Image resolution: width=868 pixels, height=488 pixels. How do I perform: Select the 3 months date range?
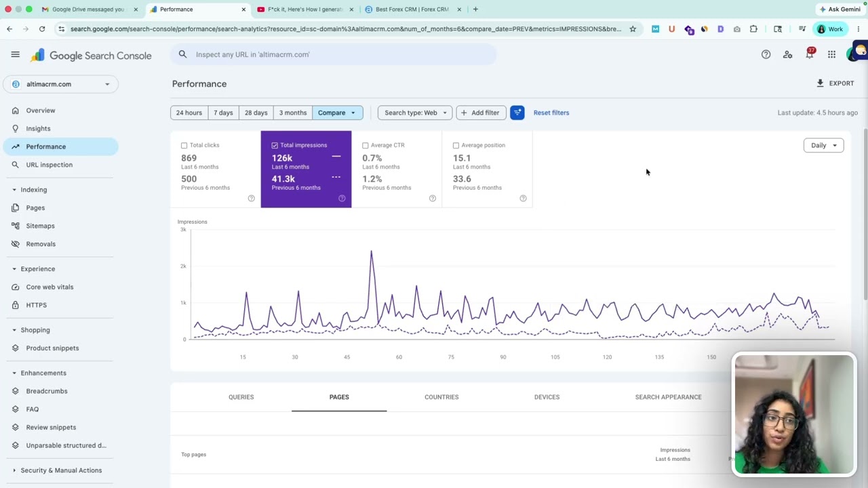pos(293,113)
